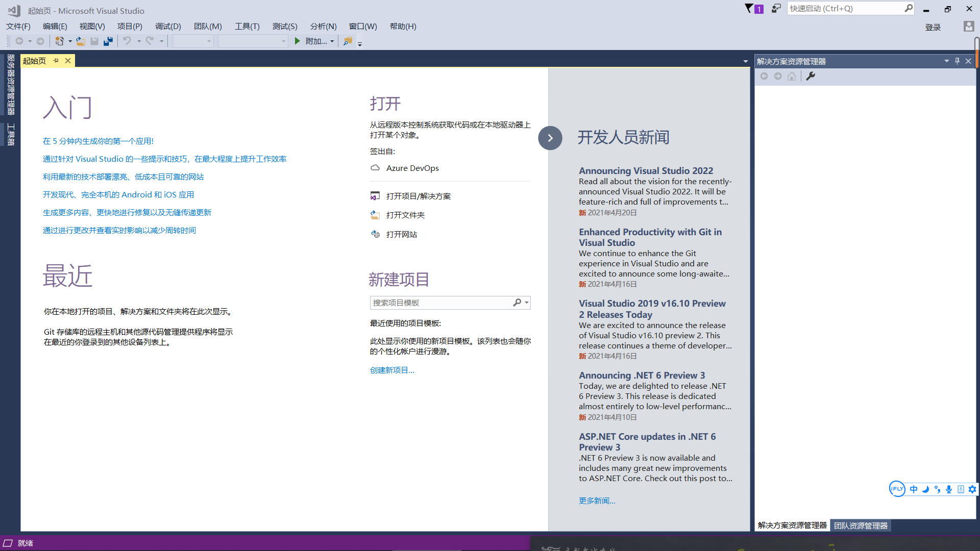Open the 更多新闻... link
Viewport: 980px width, 551px height.
coord(597,501)
